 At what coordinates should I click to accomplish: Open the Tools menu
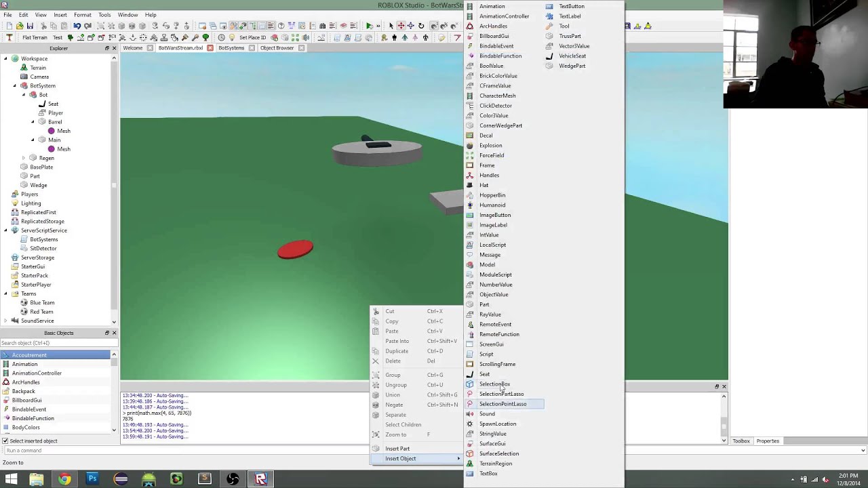[104, 14]
